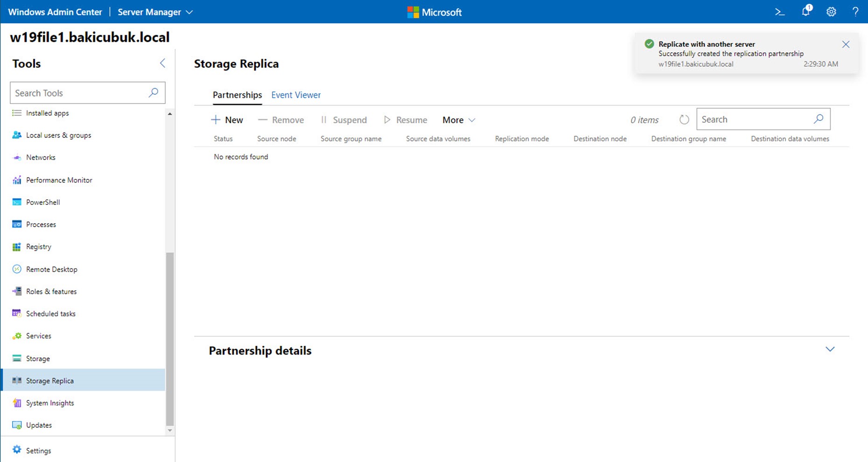Click the Tools list scroll up arrow
The height and width of the screenshot is (462, 868).
tap(170, 114)
